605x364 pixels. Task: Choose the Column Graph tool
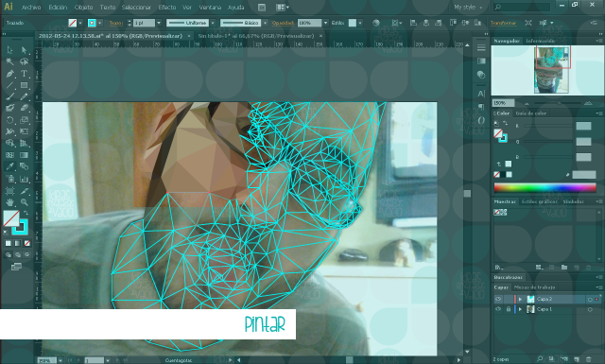24,179
